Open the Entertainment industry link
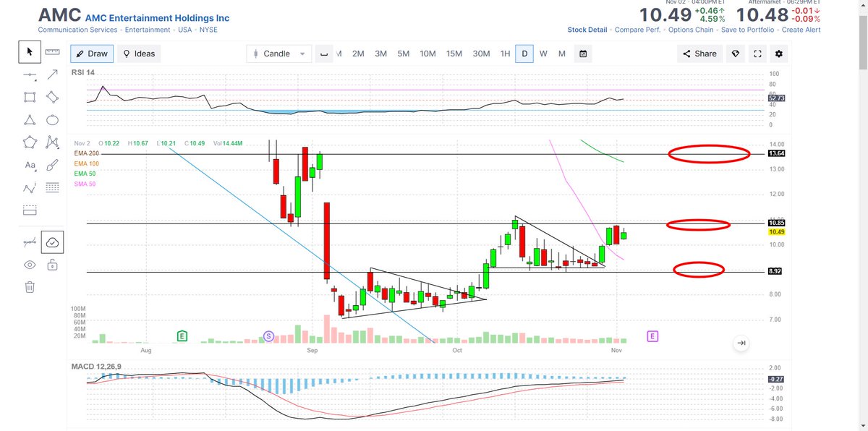 coord(148,30)
